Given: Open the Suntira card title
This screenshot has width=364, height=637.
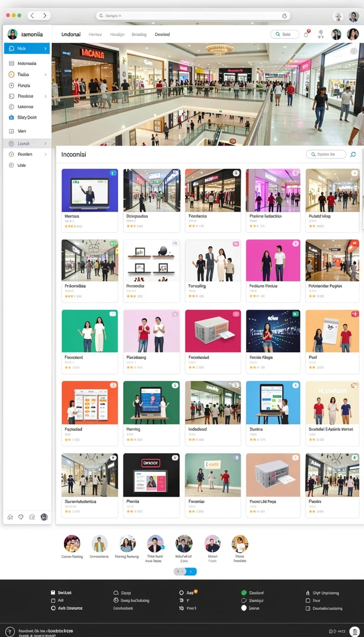Looking at the screenshot, I should pyautogui.click(x=256, y=429).
